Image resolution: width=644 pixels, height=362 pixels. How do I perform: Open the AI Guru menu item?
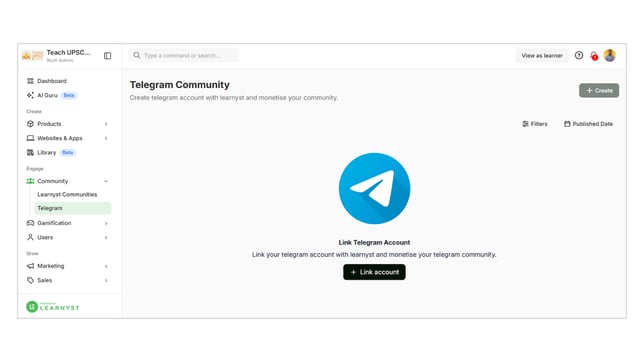point(47,95)
